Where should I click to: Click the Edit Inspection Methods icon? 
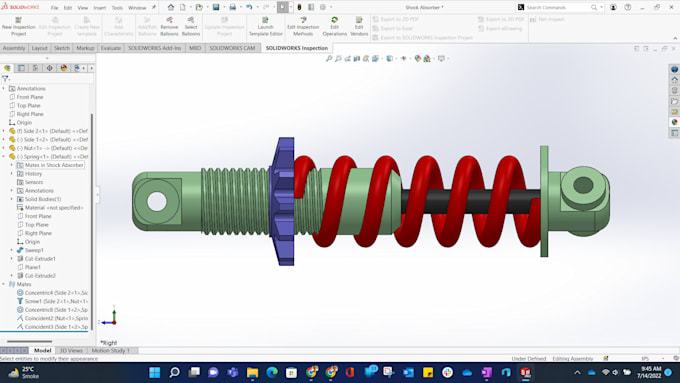coord(303,27)
